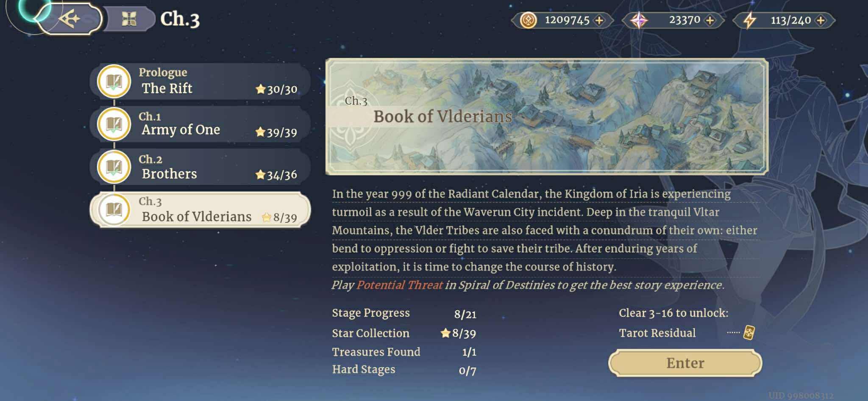Image resolution: width=868 pixels, height=401 pixels.
Task: Tap the lightning stamina icon
Action: pos(750,20)
